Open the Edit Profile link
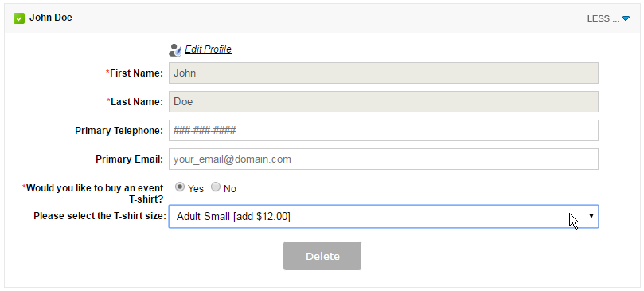Screen dimensions: 644x291 (208, 49)
